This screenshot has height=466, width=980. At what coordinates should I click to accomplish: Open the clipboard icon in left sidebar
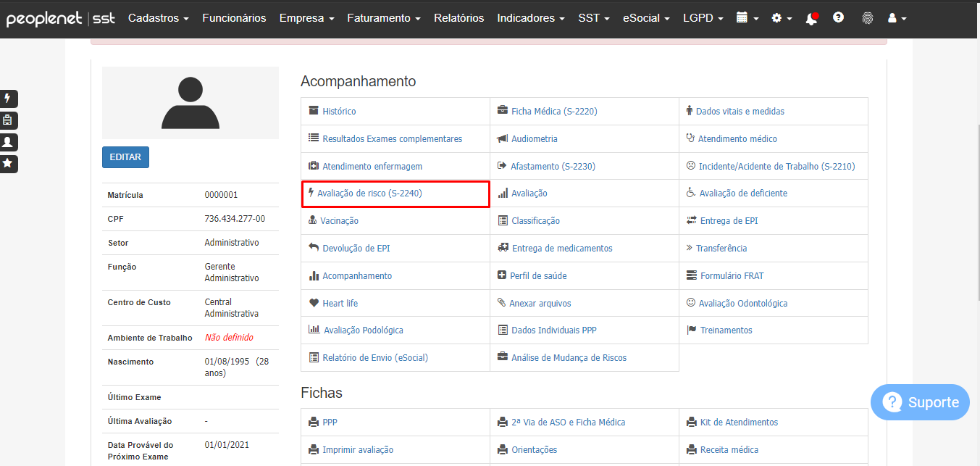tap(9, 120)
